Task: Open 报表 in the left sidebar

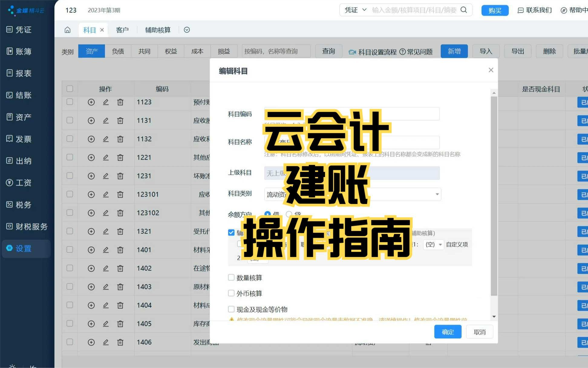Action: (19, 73)
